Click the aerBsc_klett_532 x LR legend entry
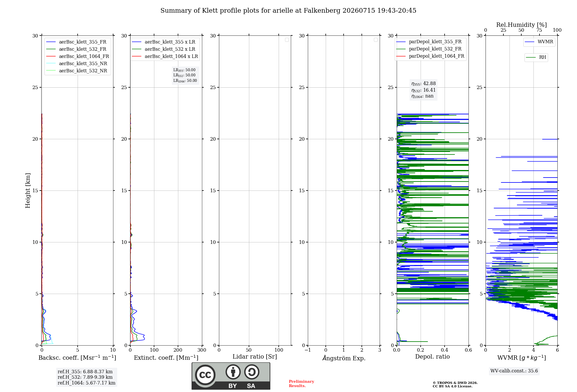This screenshot has height=392, width=577. 164,49
